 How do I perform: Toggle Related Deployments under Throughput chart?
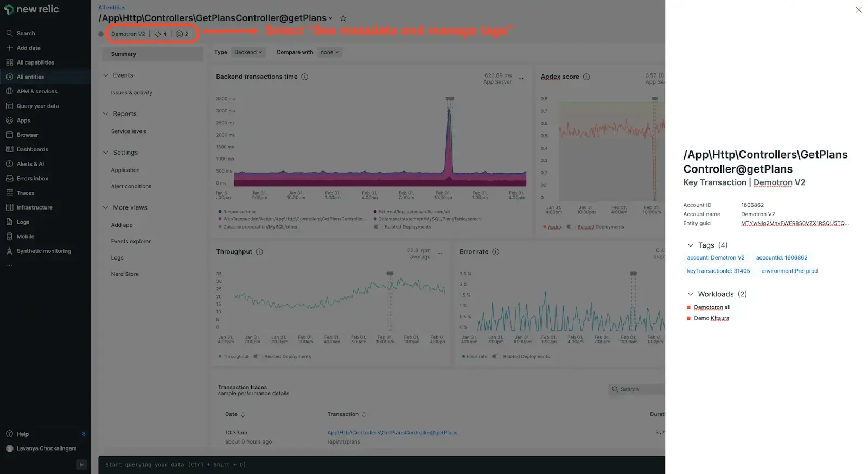click(x=257, y=357)
